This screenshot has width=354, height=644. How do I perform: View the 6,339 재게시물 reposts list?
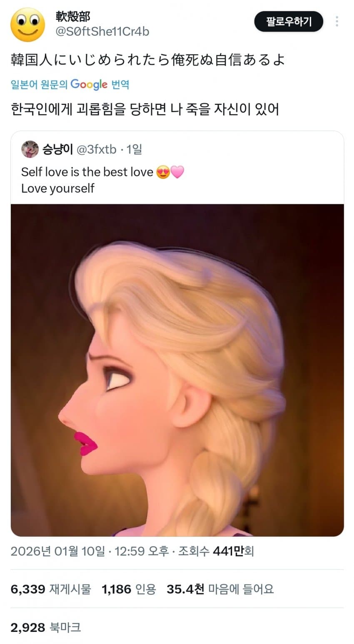coord(50,589)
